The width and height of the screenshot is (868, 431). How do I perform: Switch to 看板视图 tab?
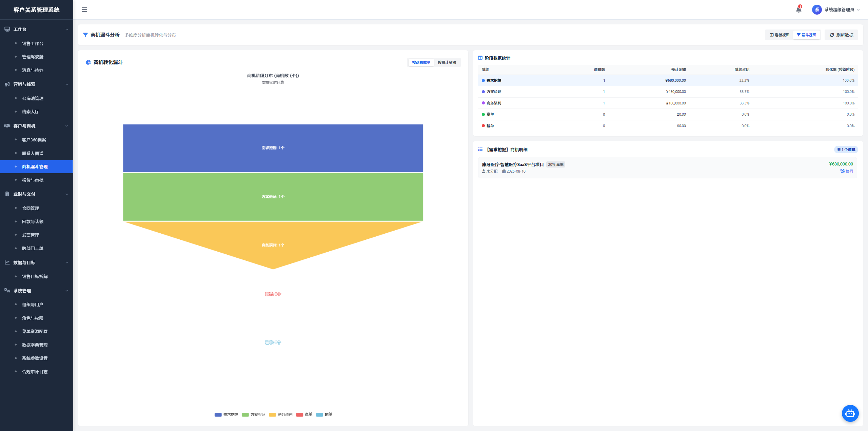tap(779, 35)
